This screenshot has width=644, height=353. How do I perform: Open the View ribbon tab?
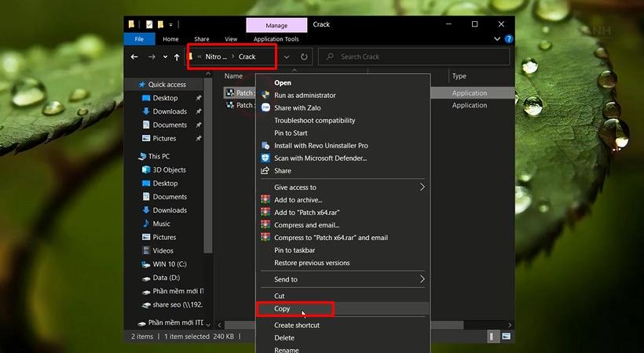pos(231,39)
